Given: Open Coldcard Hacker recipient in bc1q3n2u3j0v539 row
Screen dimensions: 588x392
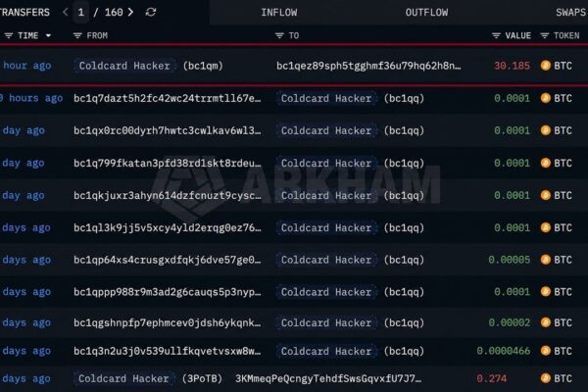Looking at the screenshot, I should click(326, 351).
